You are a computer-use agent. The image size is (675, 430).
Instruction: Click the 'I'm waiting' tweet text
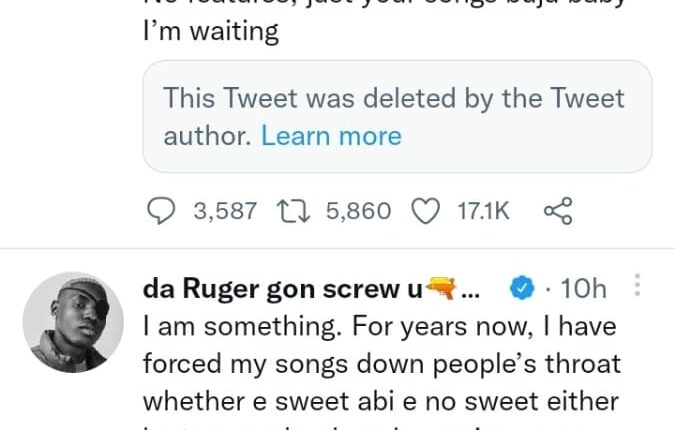point(210,31)
